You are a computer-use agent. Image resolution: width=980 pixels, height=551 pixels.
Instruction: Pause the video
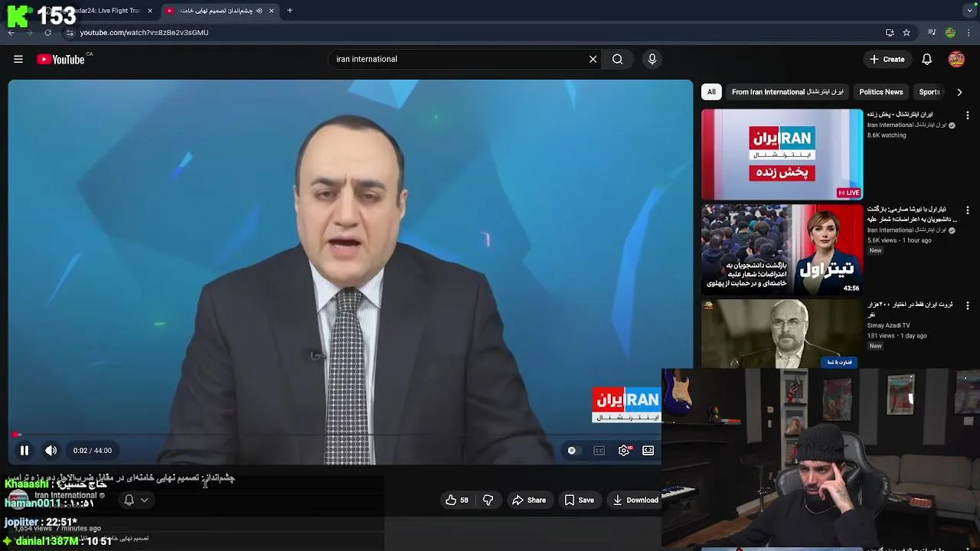point(24,451)
